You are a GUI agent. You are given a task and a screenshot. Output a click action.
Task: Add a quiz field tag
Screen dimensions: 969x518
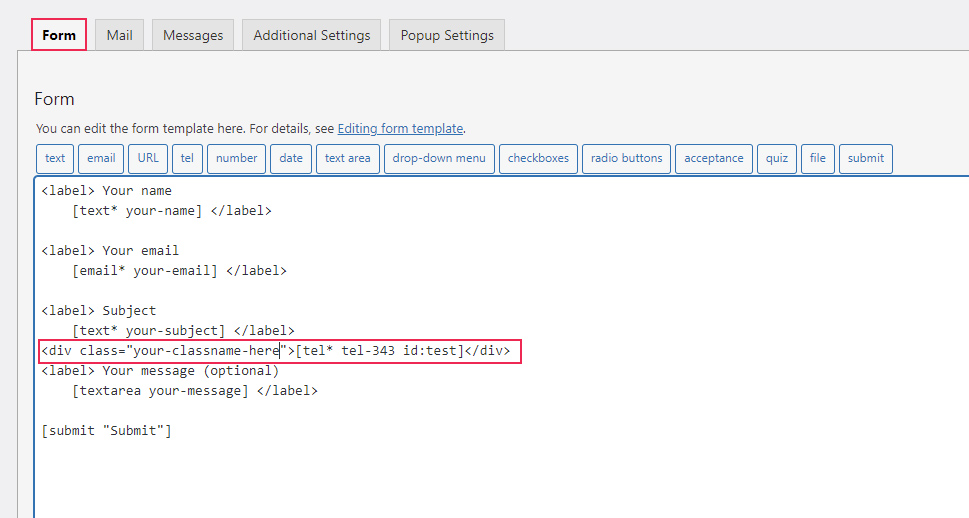click(777, 158)
